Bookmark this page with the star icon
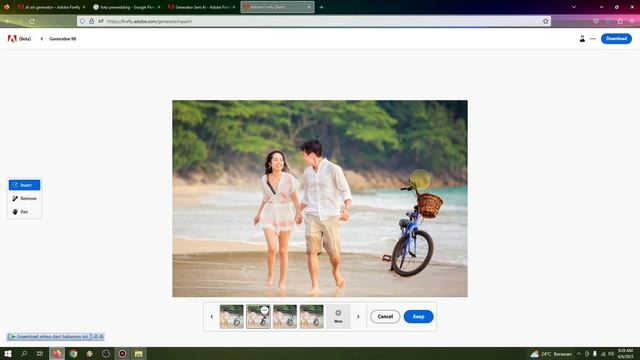Image resolution: width=640 pixels, height=360 pixels. click(545, 21)
